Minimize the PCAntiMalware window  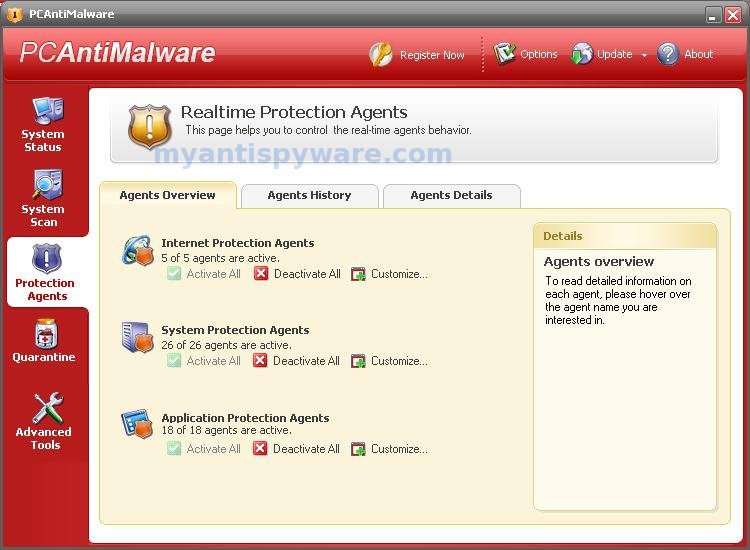(713, 15)
